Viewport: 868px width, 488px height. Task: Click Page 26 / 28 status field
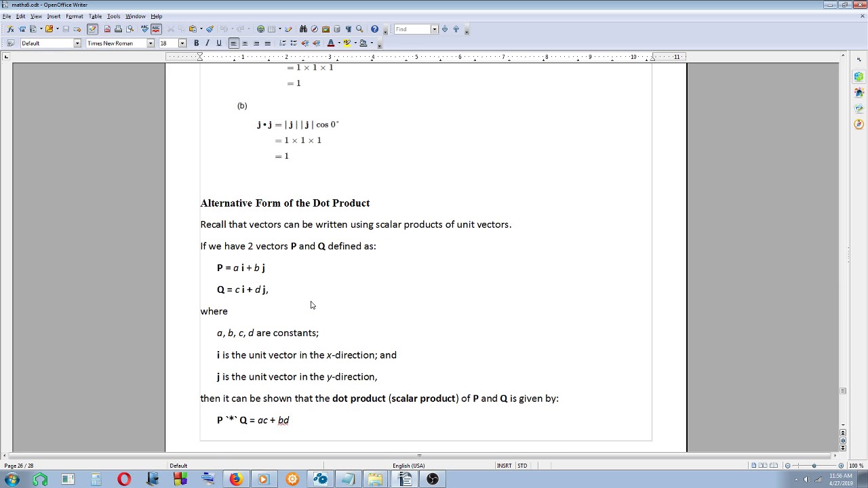pos(19,466)
